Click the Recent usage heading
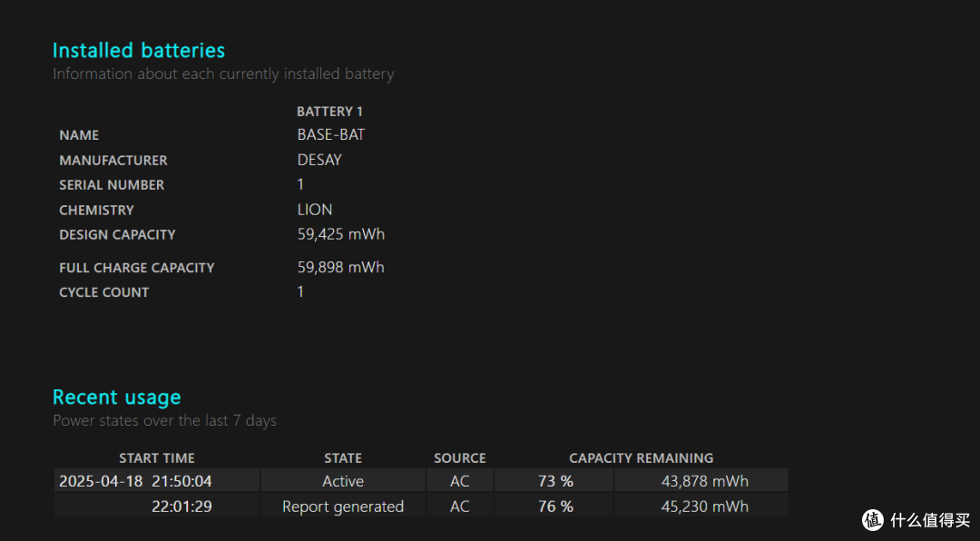The image size is (980, 541). pos(117,398)
